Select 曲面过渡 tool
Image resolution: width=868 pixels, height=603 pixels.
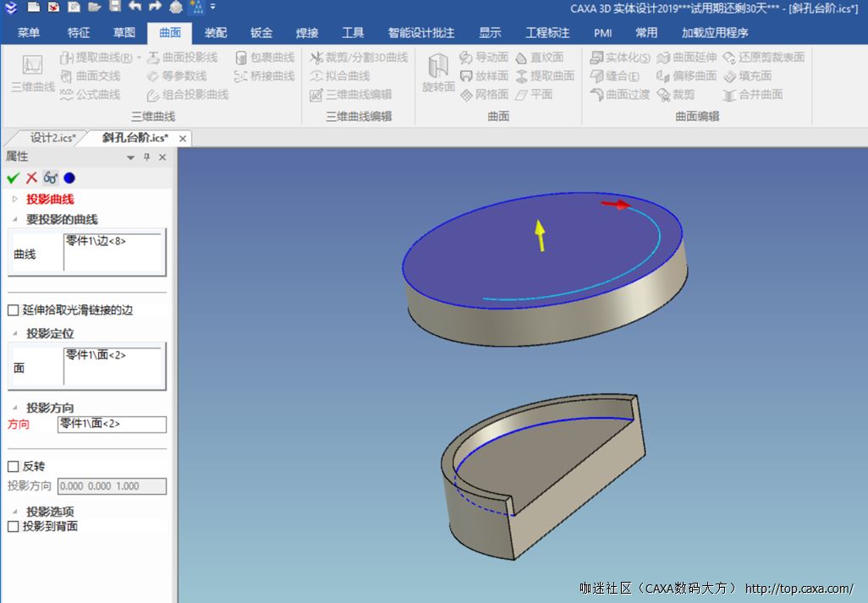coord(620,95)
